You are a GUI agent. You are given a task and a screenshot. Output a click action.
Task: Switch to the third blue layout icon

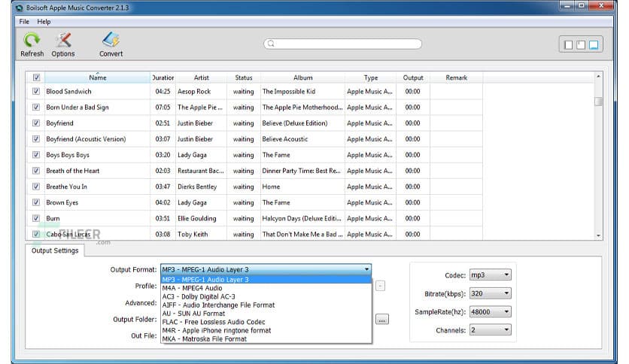pos(594,44)
